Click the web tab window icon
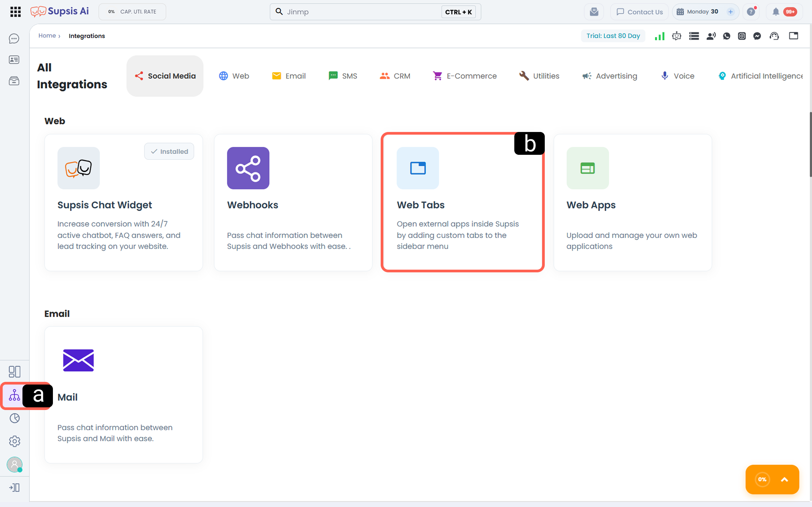 [x=794, y=36]
